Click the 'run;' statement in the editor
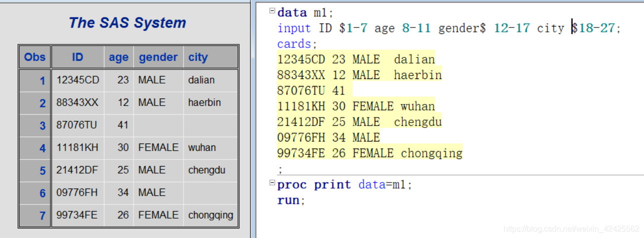 click(x=291, y=200)
